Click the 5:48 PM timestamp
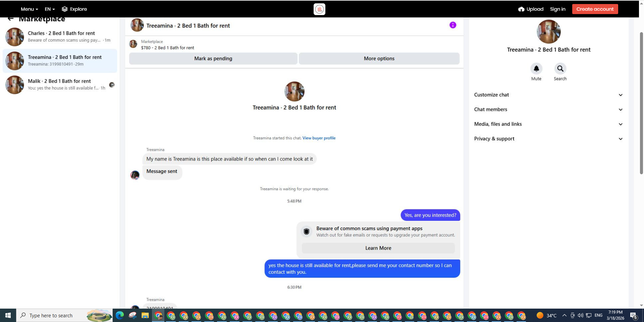644x322 pixels. coord(294,201)
